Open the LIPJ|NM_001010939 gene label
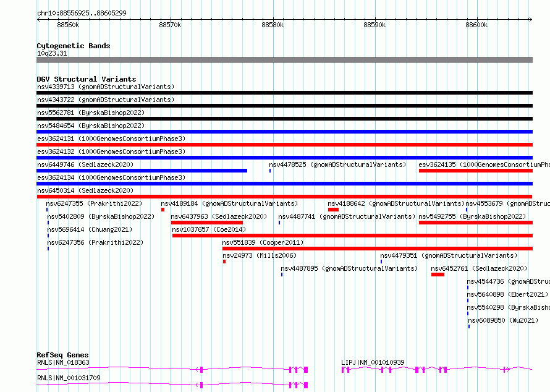550x392 pixels. tap(373, 362)
